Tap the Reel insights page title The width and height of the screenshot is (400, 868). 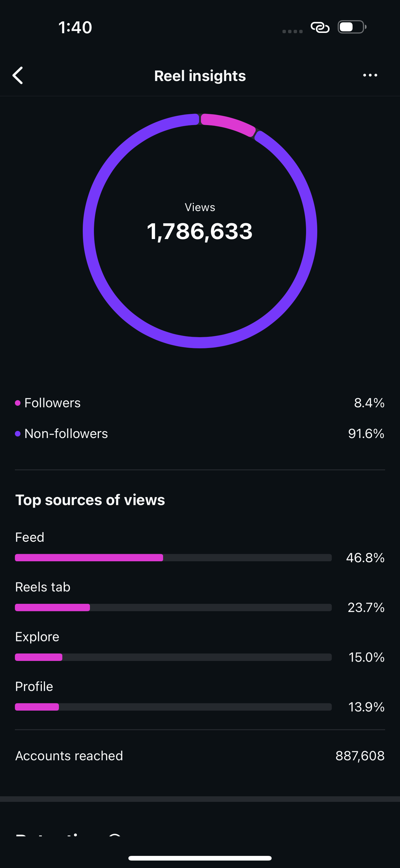[x=200, y=76]
